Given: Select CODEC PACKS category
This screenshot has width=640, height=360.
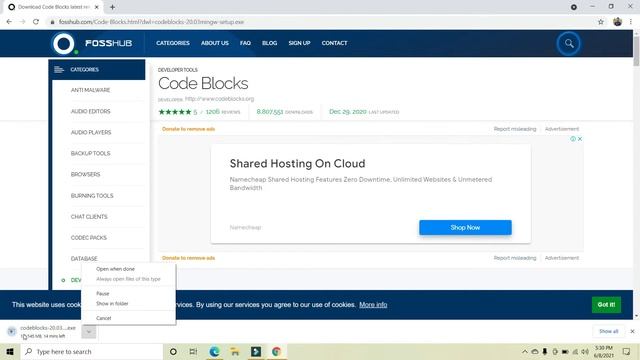Looking at the screenshot, I should pos(89,238).
